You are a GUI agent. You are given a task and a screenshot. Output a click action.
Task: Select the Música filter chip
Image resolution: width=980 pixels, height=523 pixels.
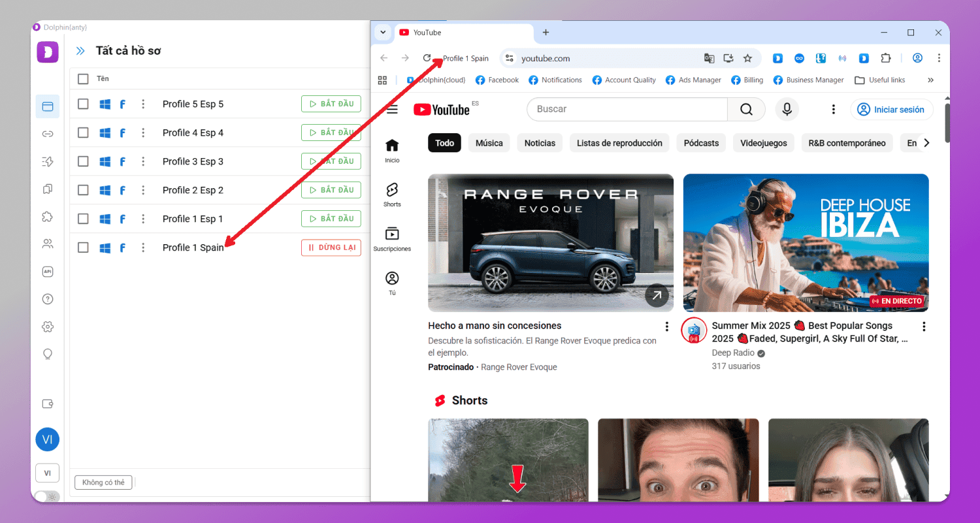click(489, 143)
